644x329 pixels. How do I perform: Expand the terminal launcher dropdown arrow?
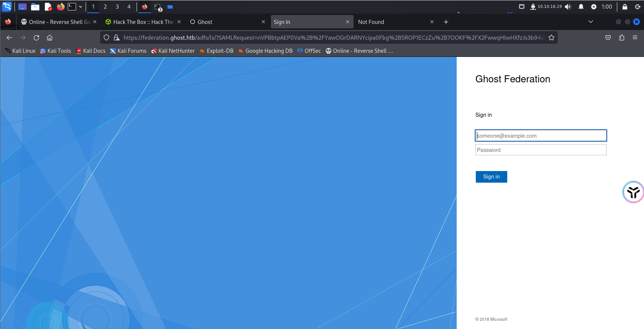click(81, 7)
